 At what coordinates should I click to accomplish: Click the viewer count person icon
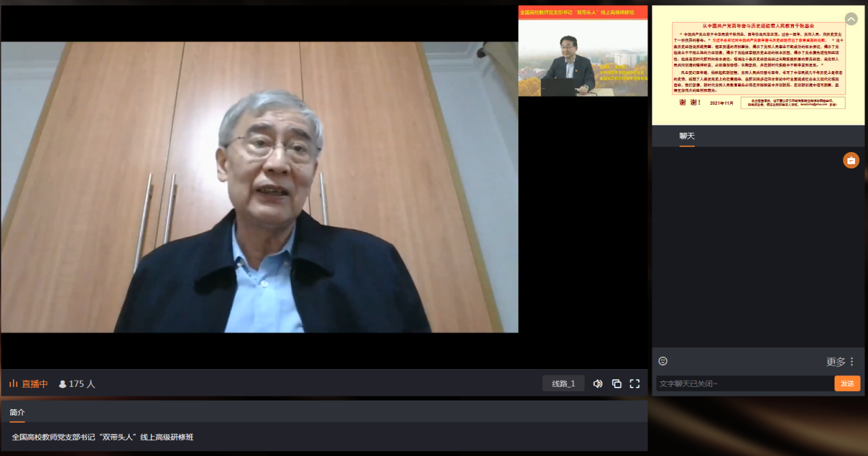tap(62, 384)
